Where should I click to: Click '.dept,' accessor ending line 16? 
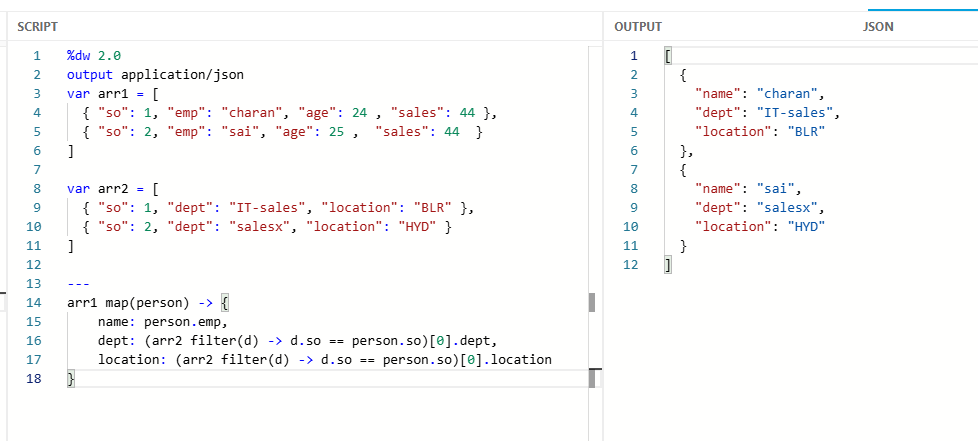(475, 341)
